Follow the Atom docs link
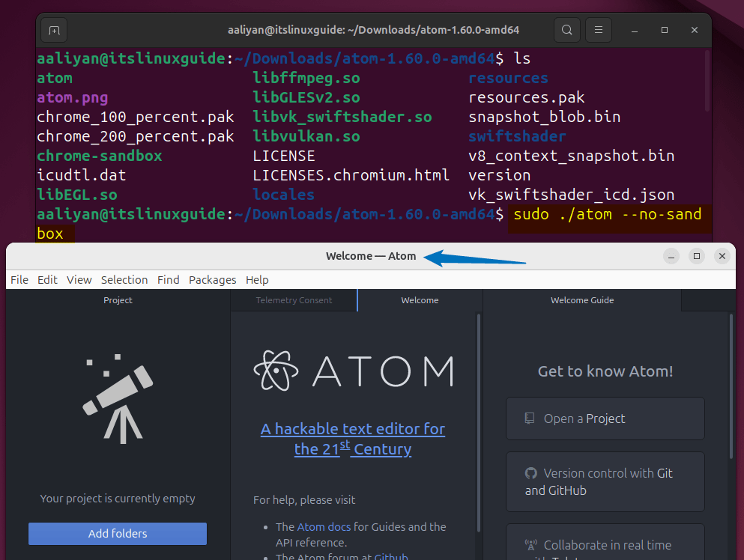Viewport: 744px width, 560px height. coord(324,526)
